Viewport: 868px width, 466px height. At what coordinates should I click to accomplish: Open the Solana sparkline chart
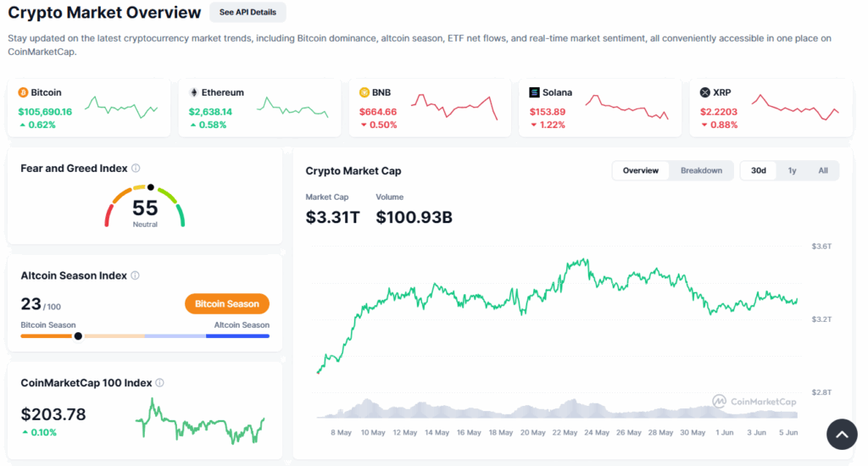click(x=626, y=108)
